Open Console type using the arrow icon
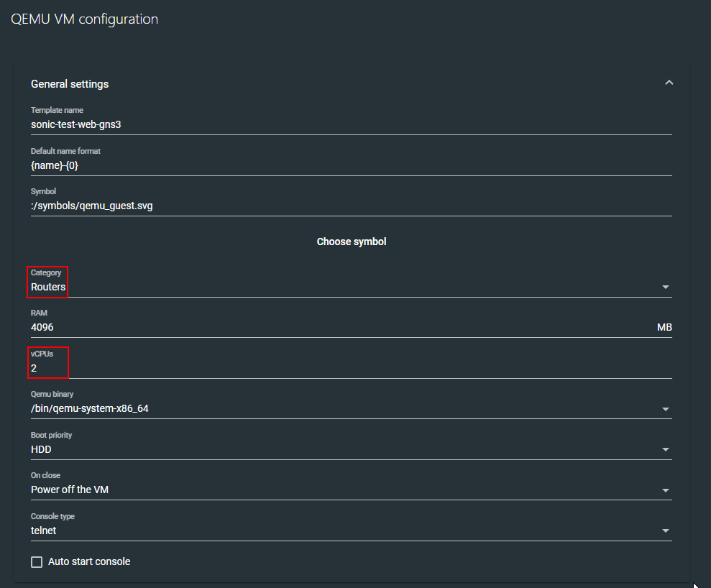The height and width of the screenshot is (588, 711). tap(666, 532)
